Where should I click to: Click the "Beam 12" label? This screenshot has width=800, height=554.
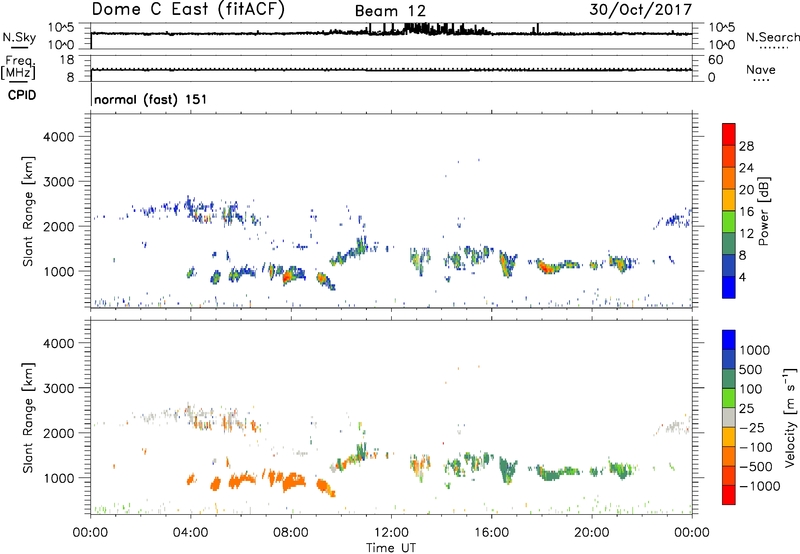[390, 11]
